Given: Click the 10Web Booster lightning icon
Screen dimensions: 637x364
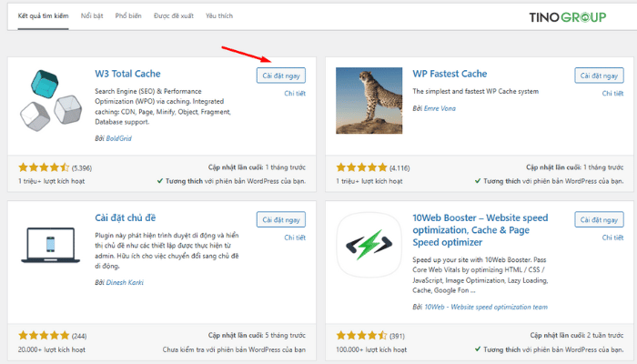Looking at the screenshot, I should point(369,245).
